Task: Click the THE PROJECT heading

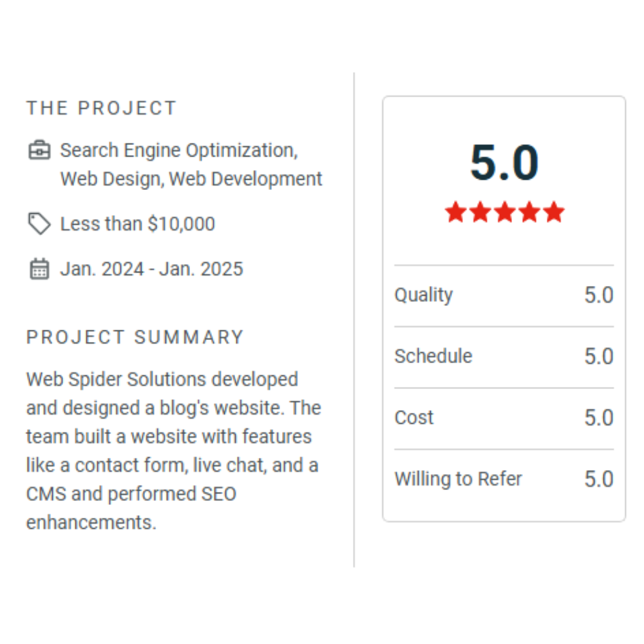Action: pyautogui.click(x=101, y=108)
